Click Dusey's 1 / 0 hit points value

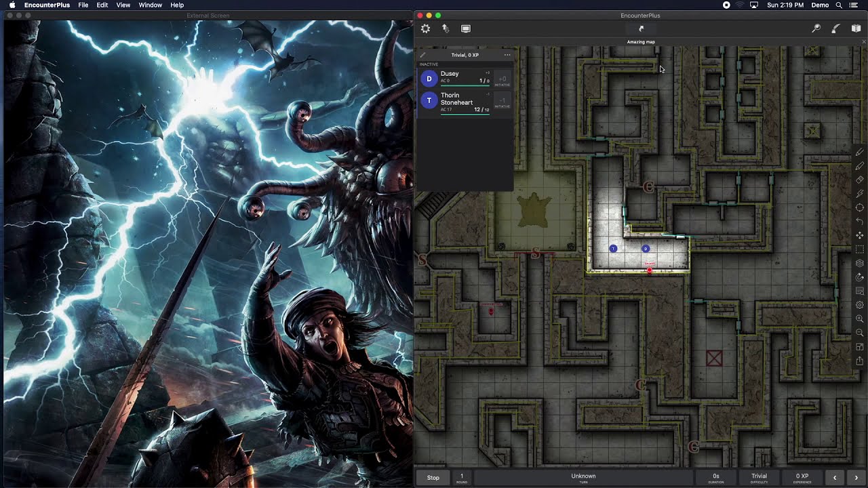(484, 81)
